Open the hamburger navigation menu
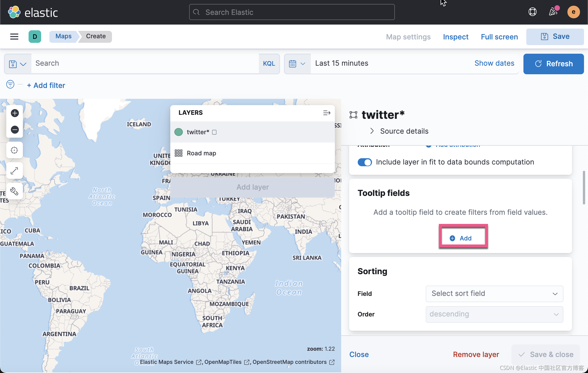 [14, 37]
